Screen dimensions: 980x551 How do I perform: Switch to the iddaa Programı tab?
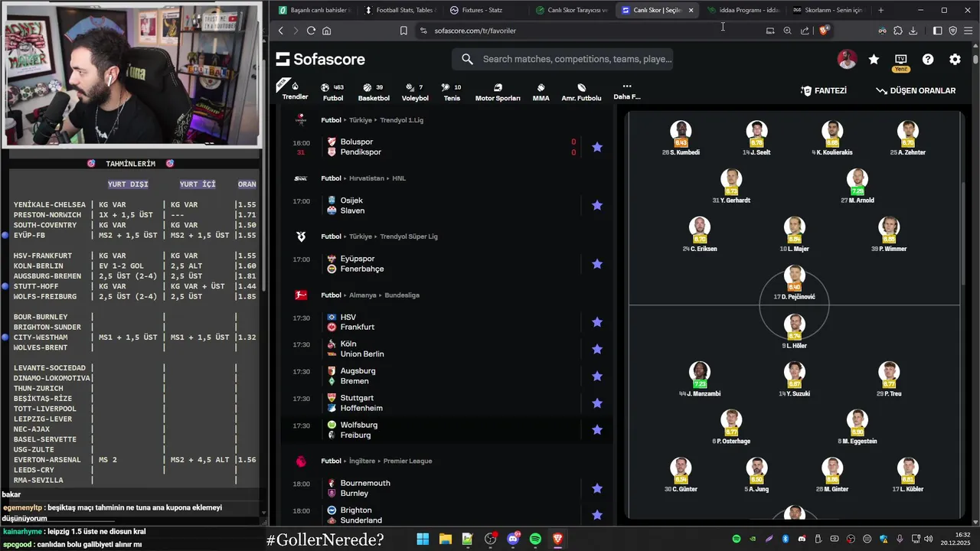[743, 10]
